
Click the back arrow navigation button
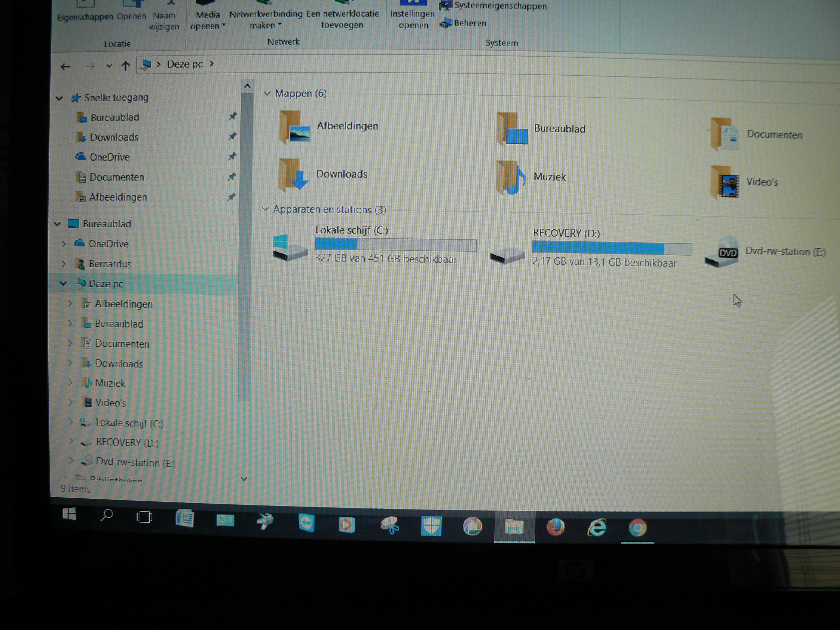click(x=66, y=67)
